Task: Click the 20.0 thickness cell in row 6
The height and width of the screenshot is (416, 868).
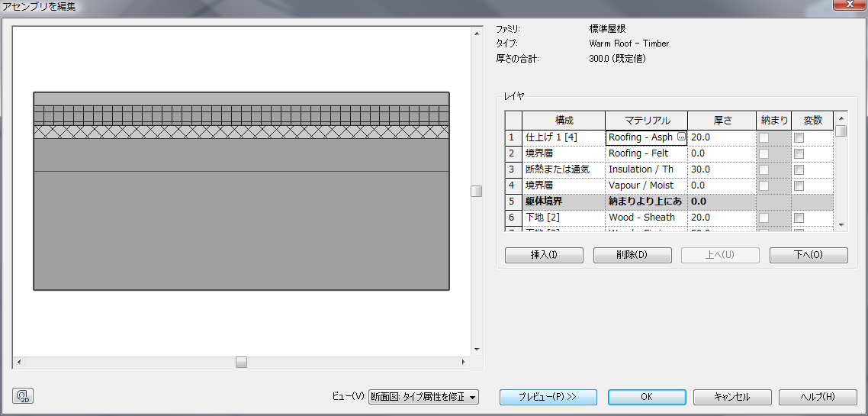Action: click(x=722, y=218)
